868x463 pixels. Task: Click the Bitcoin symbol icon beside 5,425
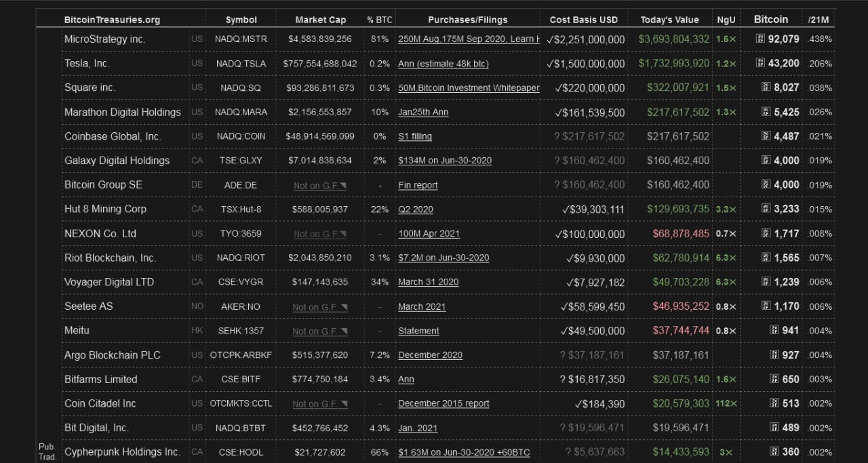766,112
